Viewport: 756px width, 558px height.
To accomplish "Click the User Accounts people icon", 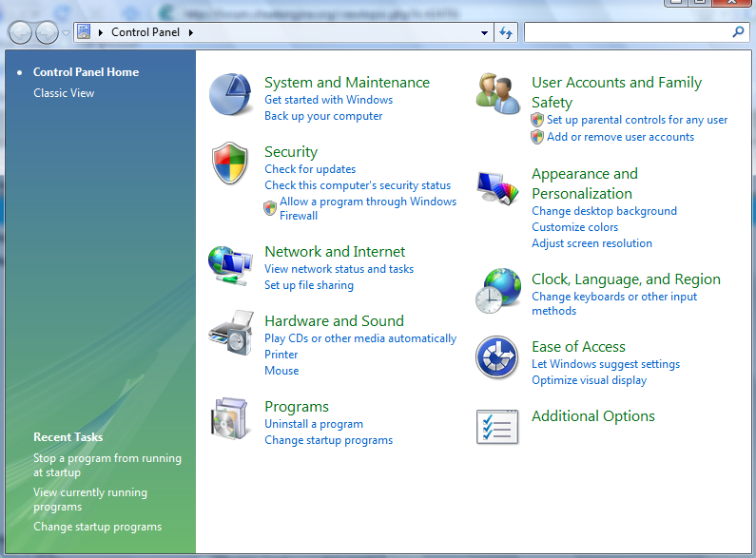I will pyautogui.click(x=497, y=93).
